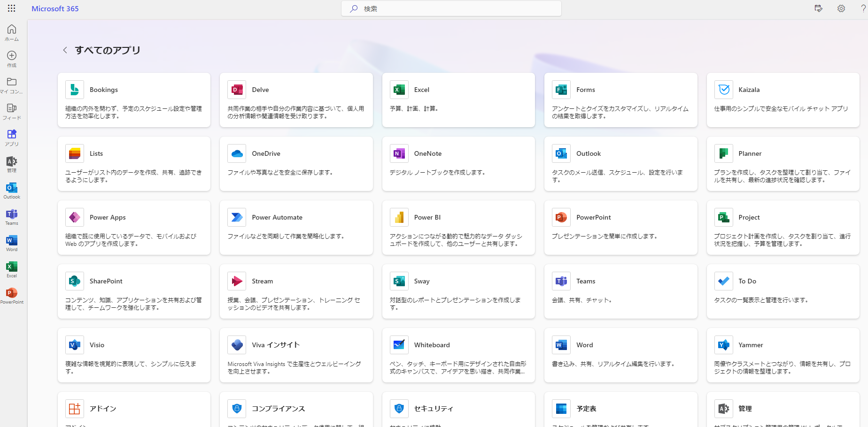Viewport: 868px width, 427px height.
Task: Click the Sway app icon
Action: [x=399, y=281]
